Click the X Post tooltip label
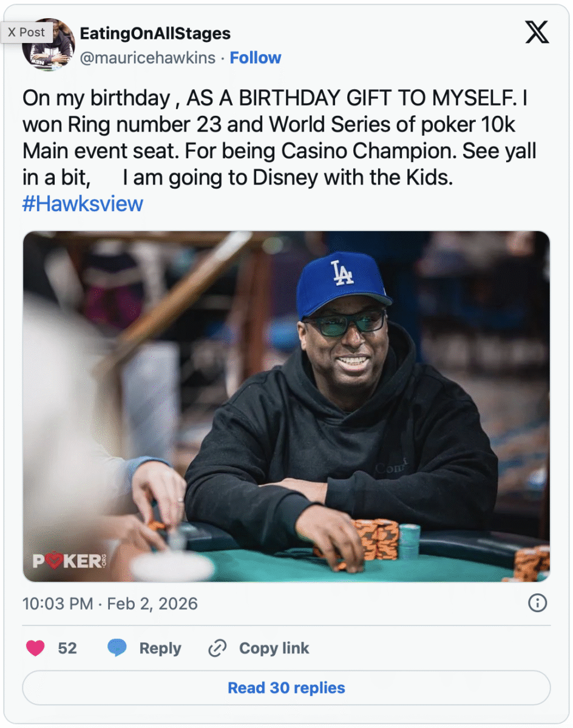This screenshot has height=728, width=573. point(26,32)
